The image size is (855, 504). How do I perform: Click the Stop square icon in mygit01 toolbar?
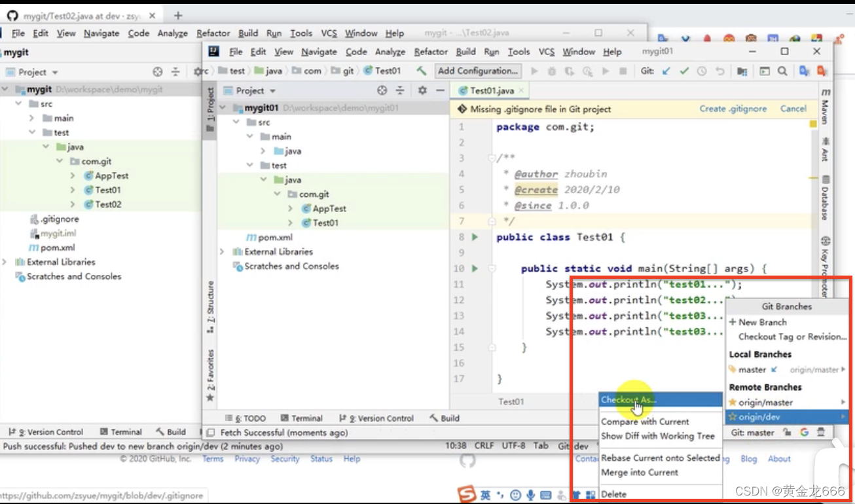pyautogui.click(x=623, y=71)
